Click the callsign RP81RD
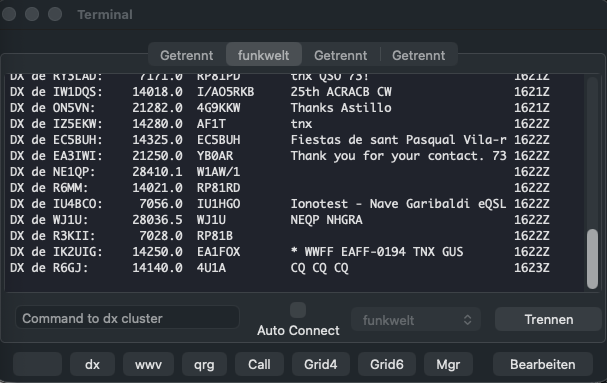Screen dimensions: 607x383 218,188
